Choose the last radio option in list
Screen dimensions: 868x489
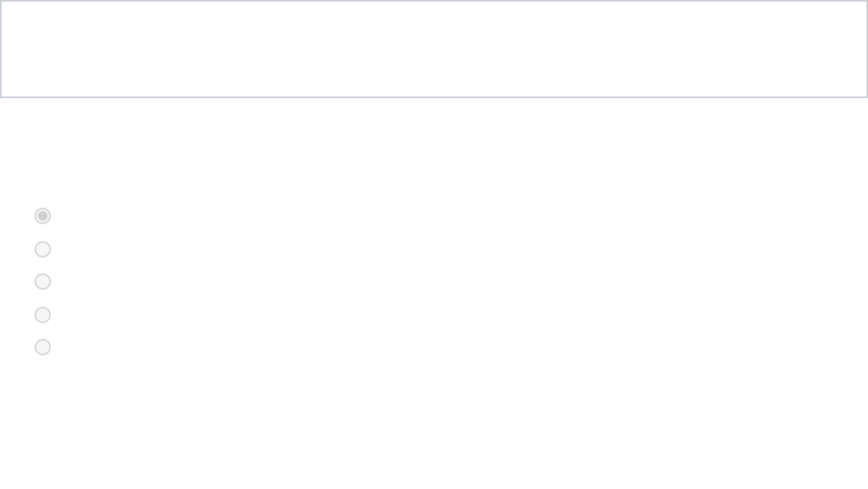(43, 347)
